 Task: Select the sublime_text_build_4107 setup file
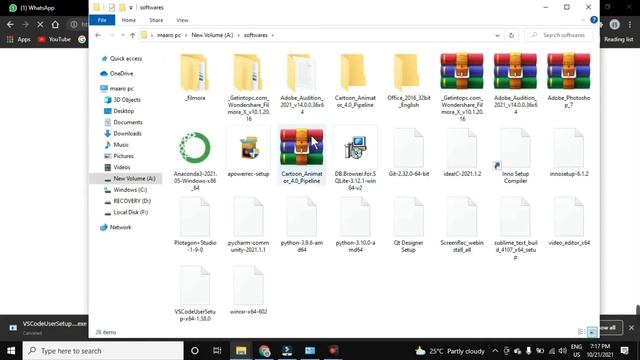[x=515, y=229]
